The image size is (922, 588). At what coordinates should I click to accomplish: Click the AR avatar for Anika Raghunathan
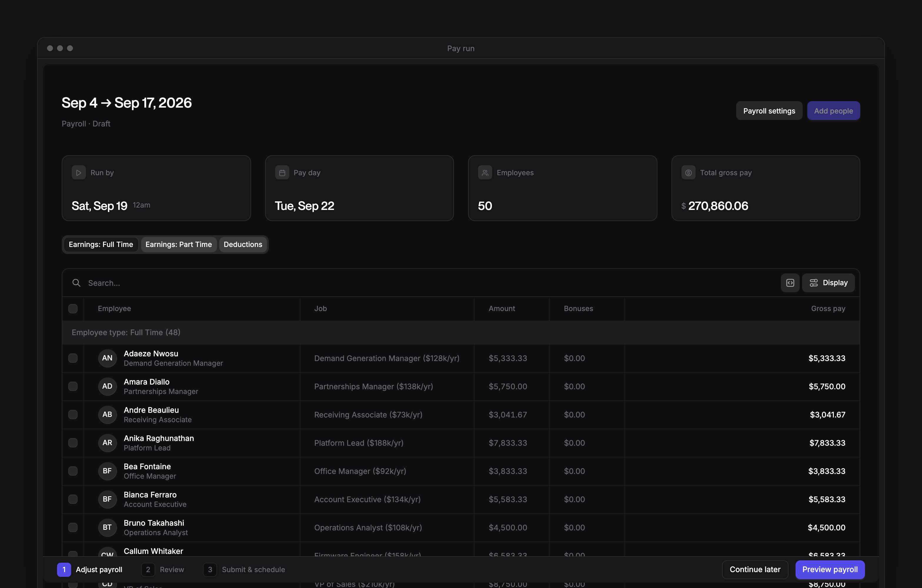tap(107, 443)
